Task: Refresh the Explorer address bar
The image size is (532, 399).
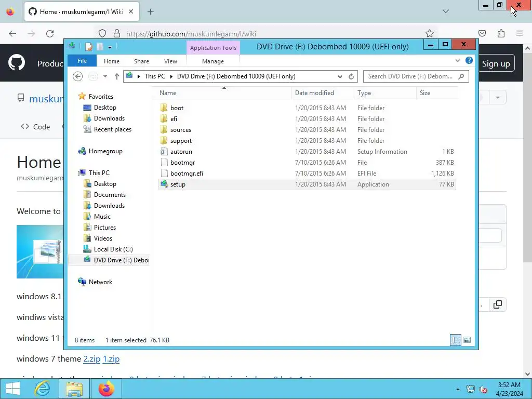Action: (351, 76)
